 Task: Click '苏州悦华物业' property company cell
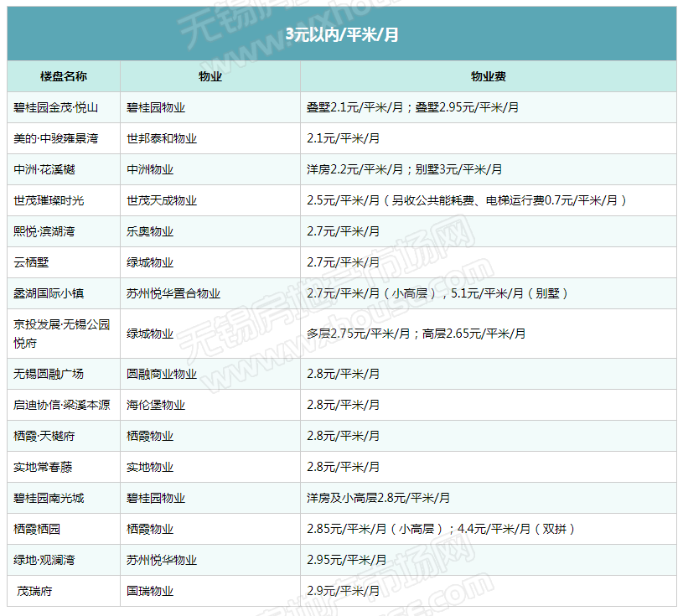[210, 560]
